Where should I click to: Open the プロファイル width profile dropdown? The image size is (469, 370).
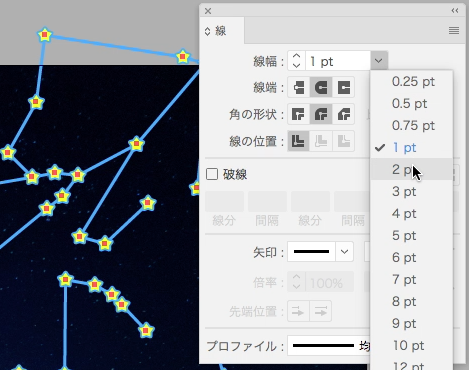tap(329, 346)
